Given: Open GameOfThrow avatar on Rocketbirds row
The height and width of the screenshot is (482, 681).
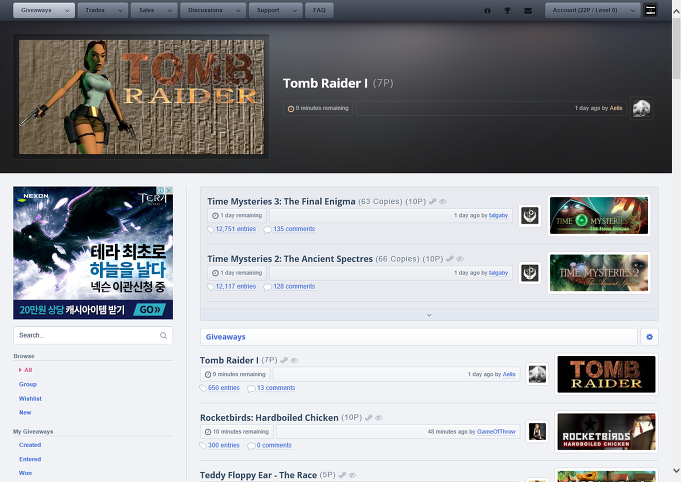Looking at the screenshot, I should click(x=537, y=432).
